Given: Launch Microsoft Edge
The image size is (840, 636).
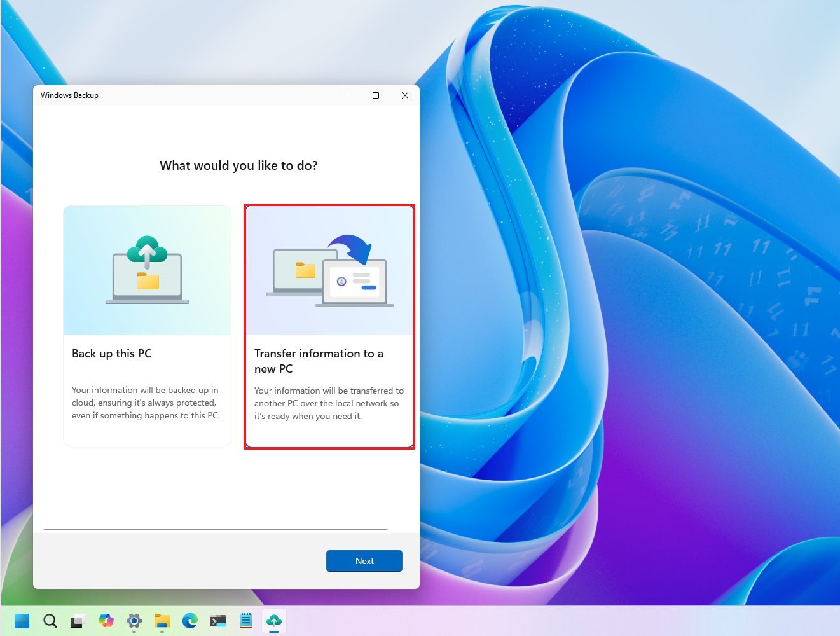Looking at the screenshot, I should [189, 621].
